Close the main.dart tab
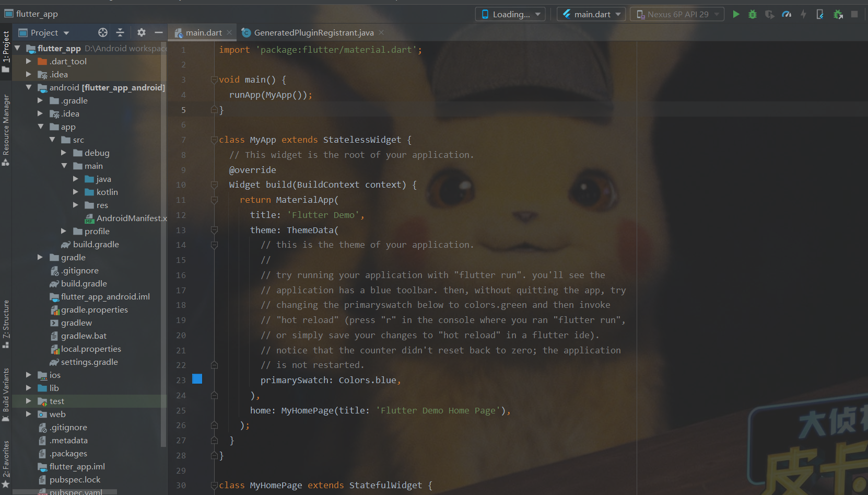Screen dimensions: 868x495 click(229, 32)
